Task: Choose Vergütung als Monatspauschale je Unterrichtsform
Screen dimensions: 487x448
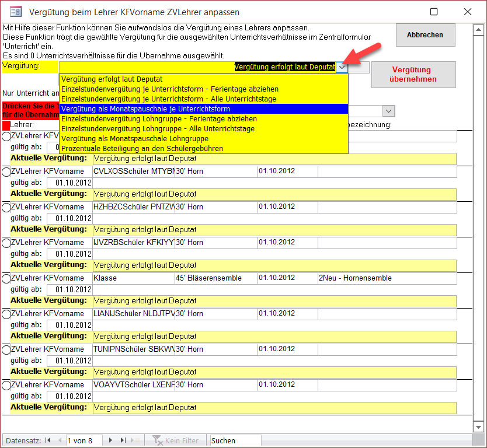Action: pos(203,109)
